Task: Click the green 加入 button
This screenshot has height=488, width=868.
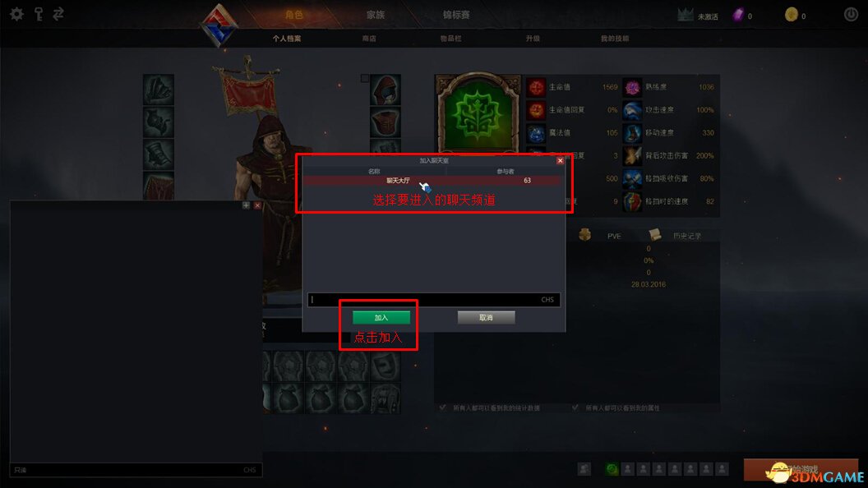Action: point(381,318)
